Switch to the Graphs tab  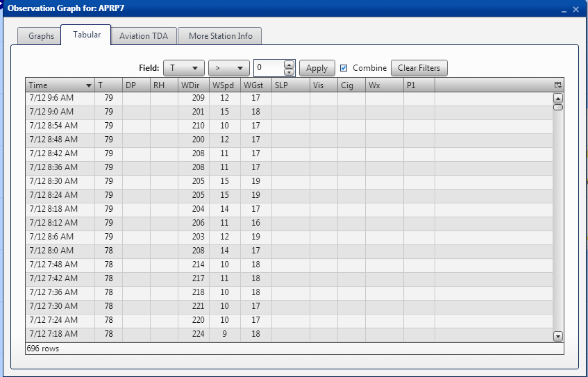pos(41,36)
